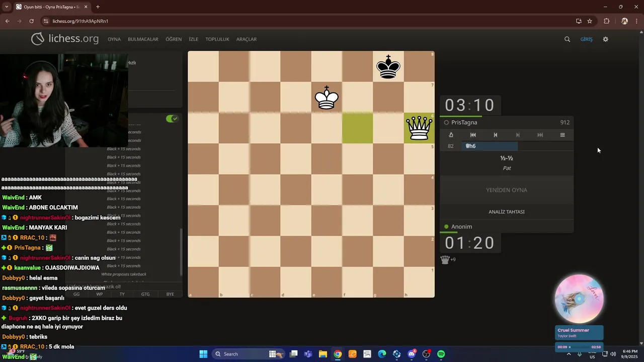Open Chrome profile avatar
The height and width of the screenshot is (362, 644).
(x=624, y=21)
